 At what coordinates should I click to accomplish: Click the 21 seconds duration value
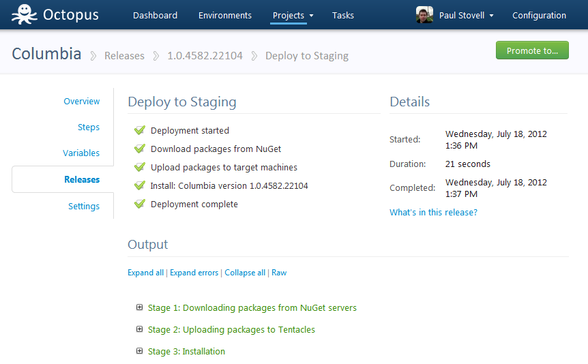pos(468,164)
